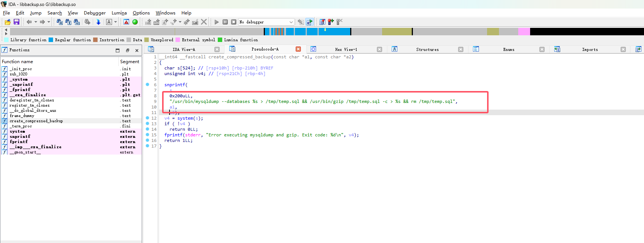Expand the forward navigation history dropdown arrow

tap(49, 22)
